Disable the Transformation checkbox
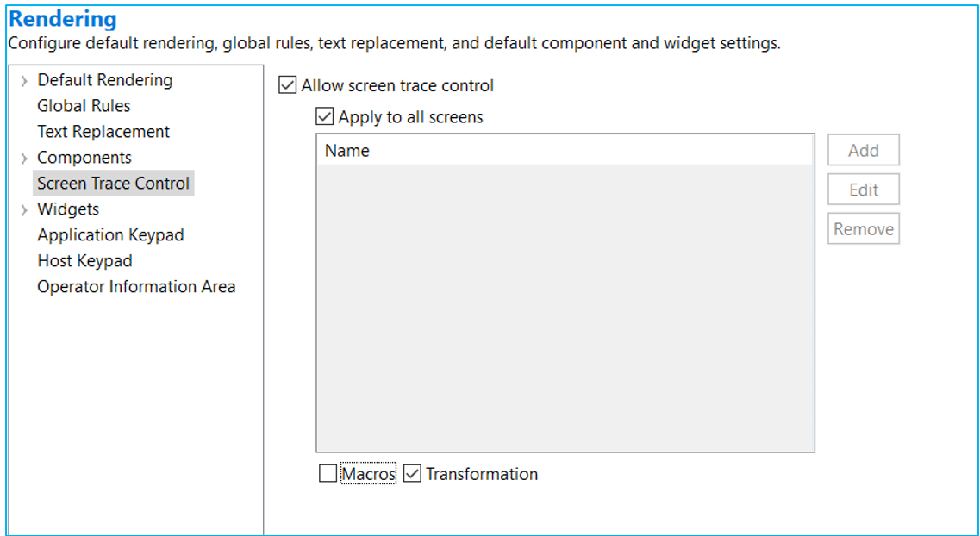 coord(413,474)
